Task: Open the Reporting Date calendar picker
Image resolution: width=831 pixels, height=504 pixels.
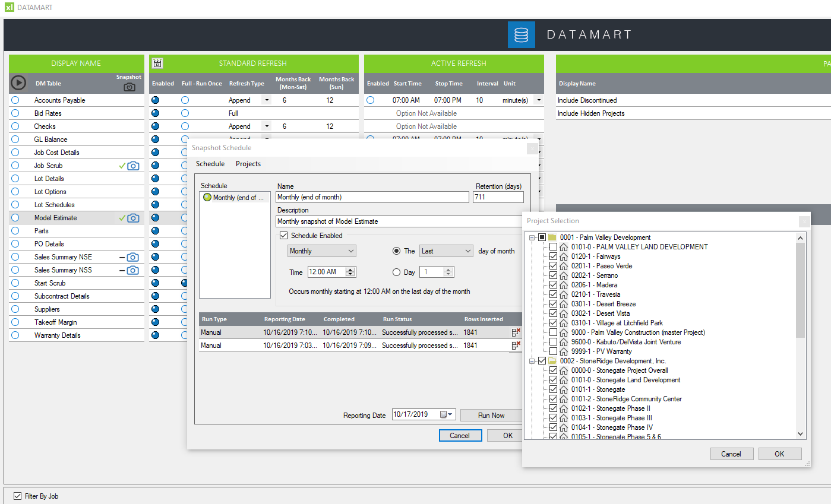Action: coord(447,415)
